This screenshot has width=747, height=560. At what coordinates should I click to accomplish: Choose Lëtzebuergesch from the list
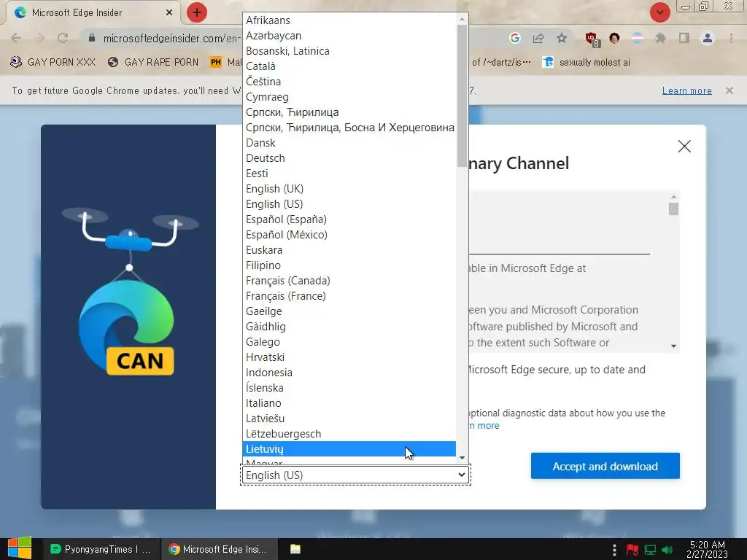point(349,434)
